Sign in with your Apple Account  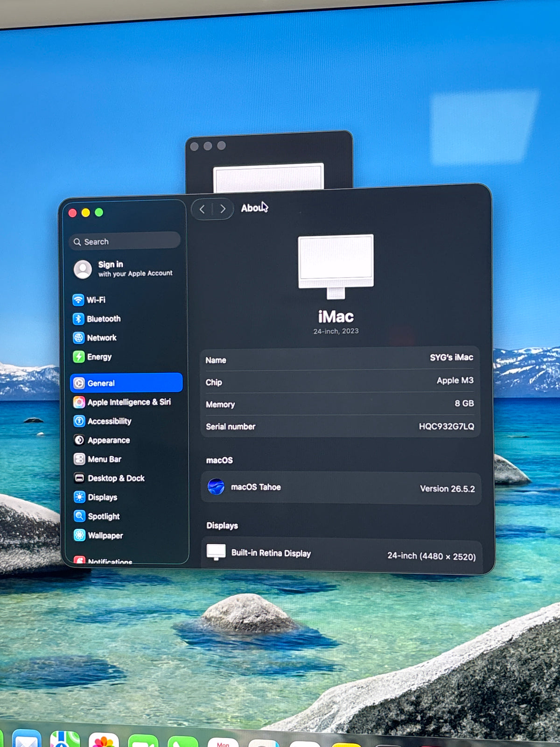123,269
